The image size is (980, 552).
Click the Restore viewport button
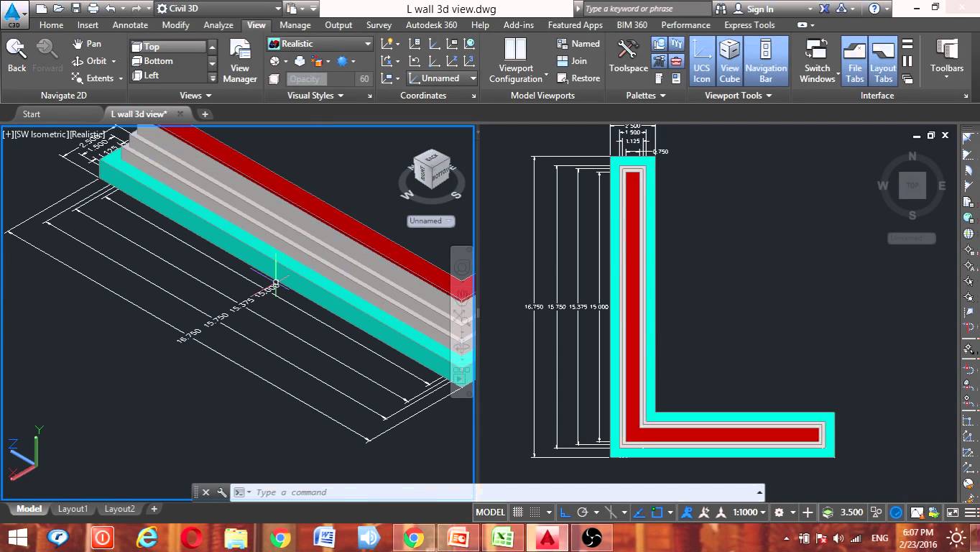click(x=578, y=78)
